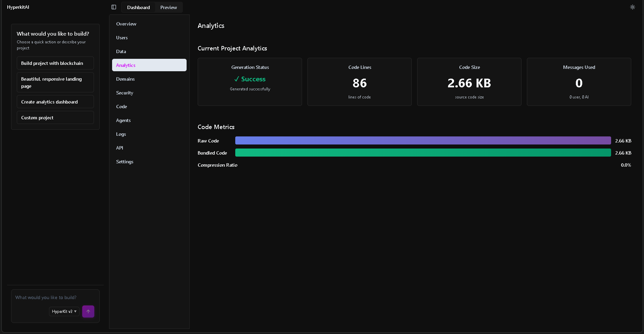The image size is (644, 334).
Task: Click Create analytics dashboard quick action
Action: pyautogui.click(x=55, y=102)
